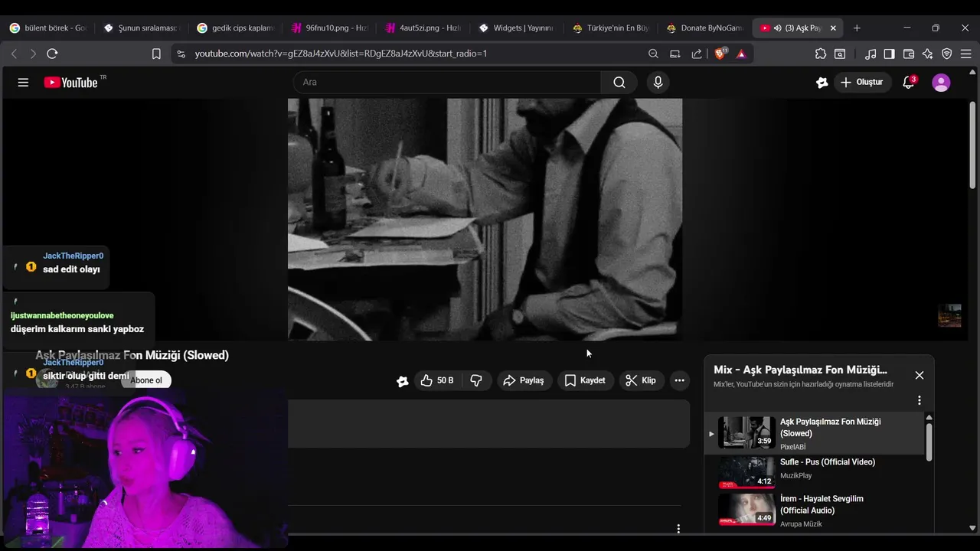Open YouTube notifications bell
Screen dimensions: 980x551
click(909, 83)
